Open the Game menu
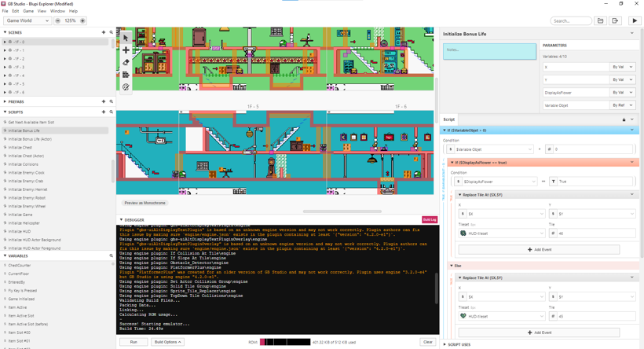This screenshot has height=349, width=644. 28,11
